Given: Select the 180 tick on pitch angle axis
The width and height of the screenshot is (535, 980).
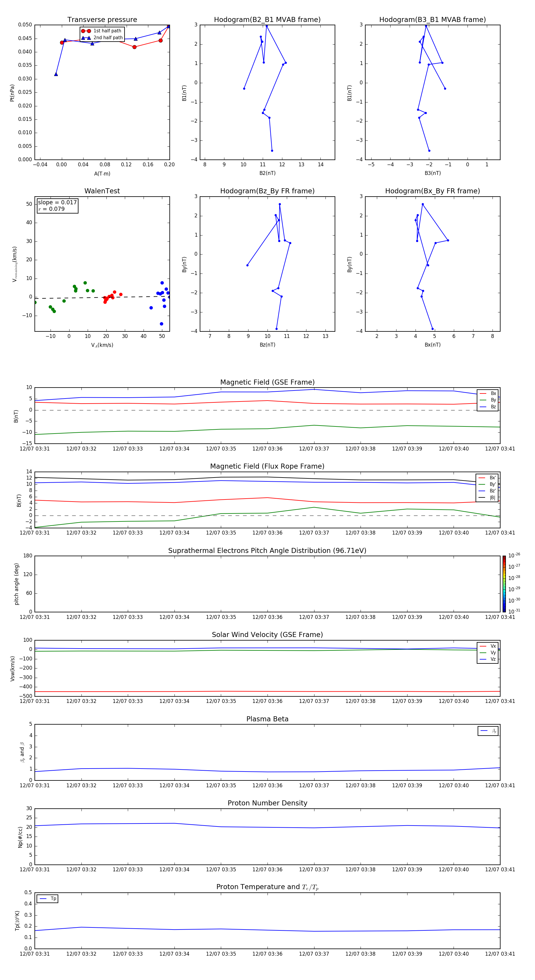Looking at the screenshot, I should 28,556.
